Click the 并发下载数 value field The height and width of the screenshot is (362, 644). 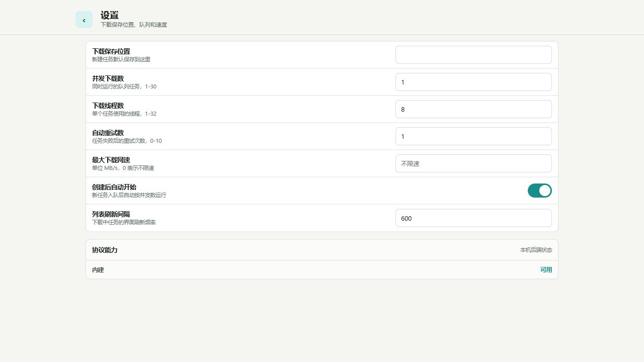coord(473,82)
